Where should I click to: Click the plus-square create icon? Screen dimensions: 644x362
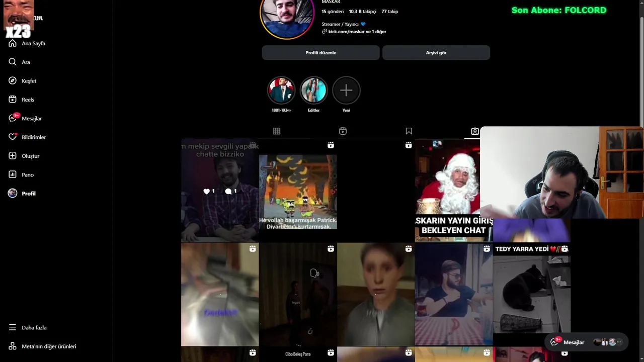(13, 156)
